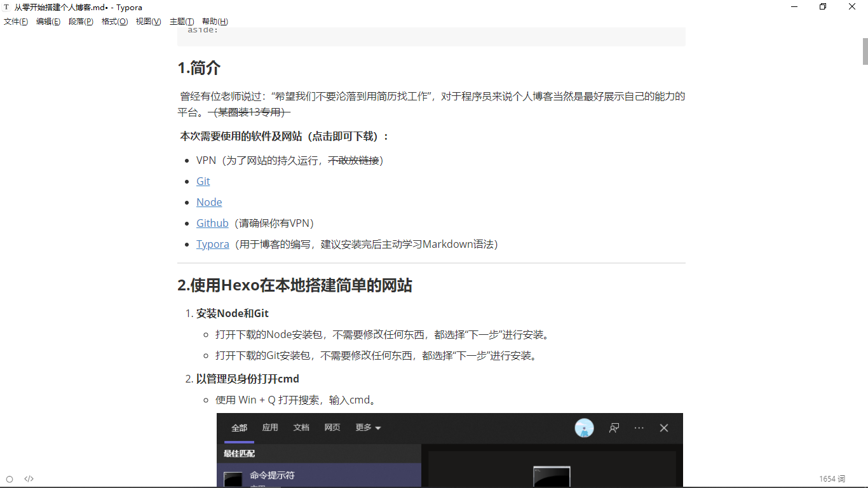This screenshot has width=868, height=488.
Task: Click the feedback icon in embedded search screenshot
Action: [x=614, y=428]
